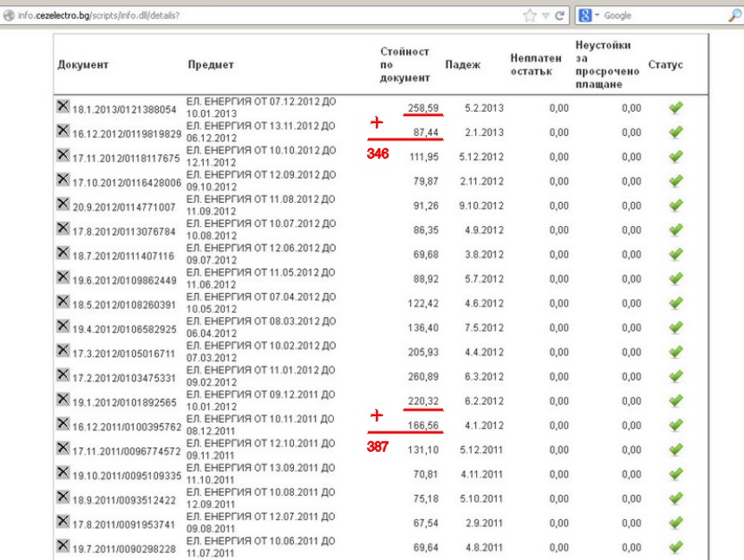
Task: Click document number 16.12.2012/0119819829
Action: point(127,134)
